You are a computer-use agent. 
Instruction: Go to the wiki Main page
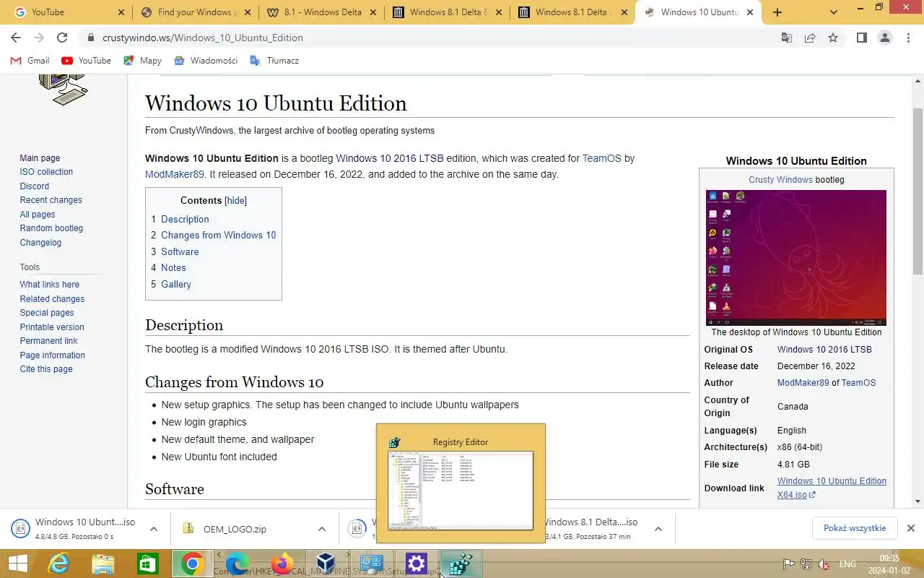(40, 158)
